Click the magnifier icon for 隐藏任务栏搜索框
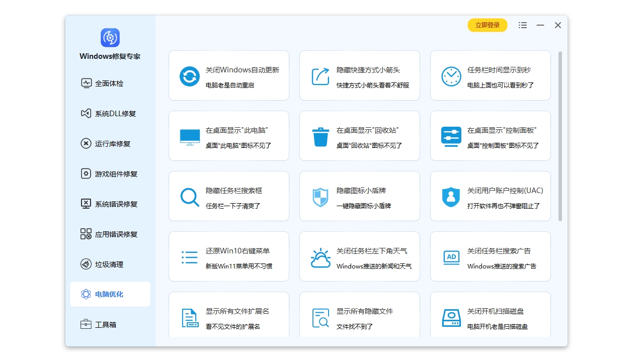 (189, 196)
